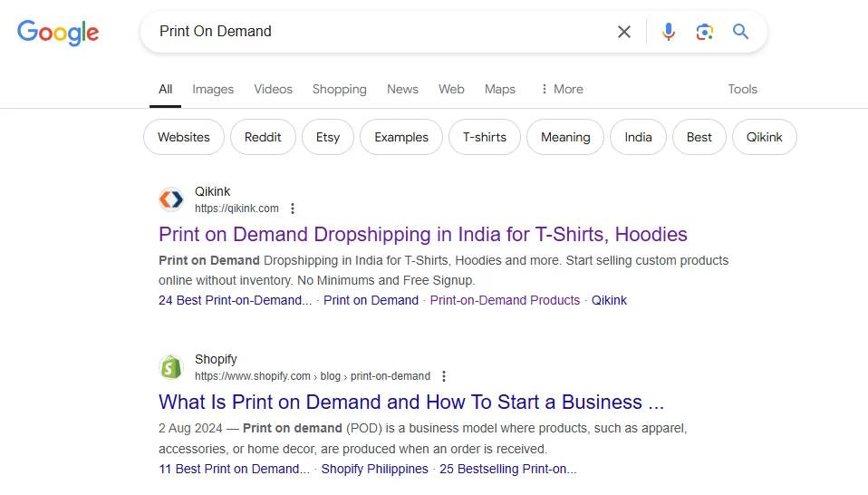This screenshot has height=495, width=868.
Task: Open the 24 Best Print-on-Demand sitelink
Action: (x=236, y=300)
